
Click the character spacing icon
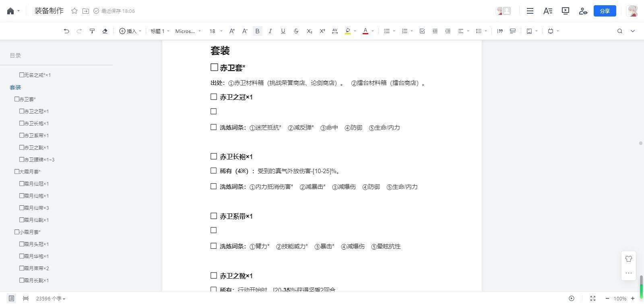[335, 31]
